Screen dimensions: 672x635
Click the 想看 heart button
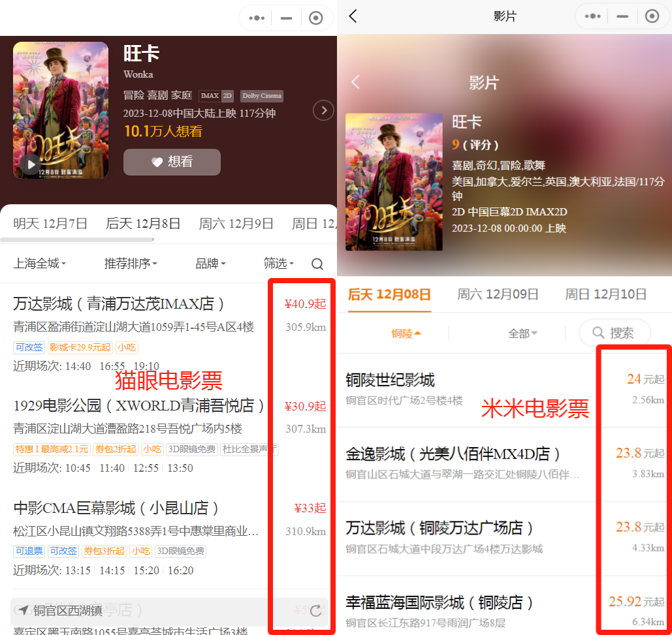(172, 162)
